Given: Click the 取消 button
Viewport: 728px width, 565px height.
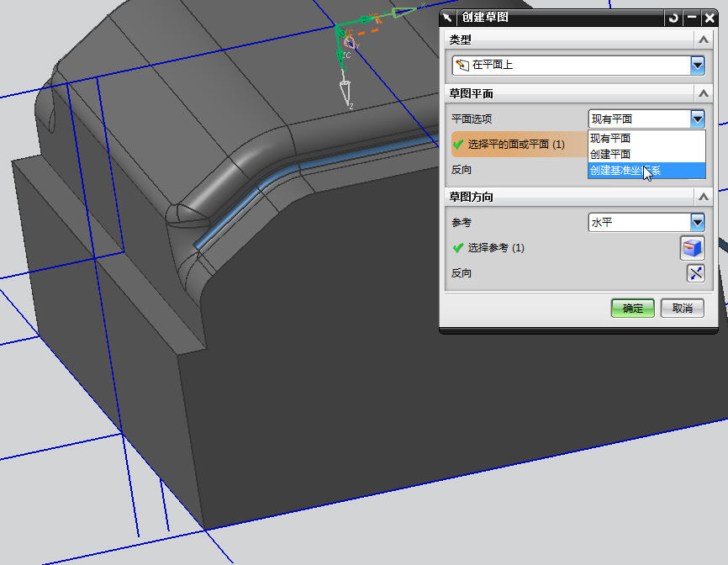Looking at the screenshot, I should (682, 309).
